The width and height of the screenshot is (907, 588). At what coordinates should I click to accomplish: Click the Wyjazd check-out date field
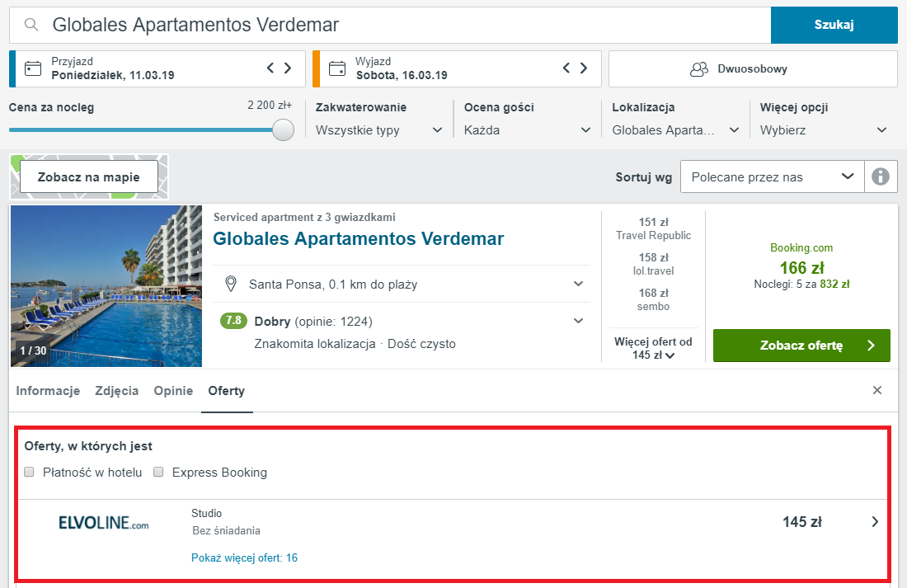pyautogui.click(x=457, y=69)
